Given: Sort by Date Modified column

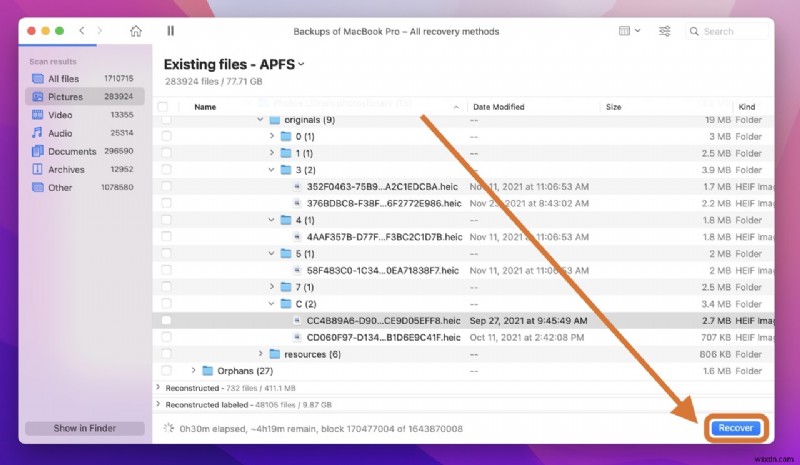Looking at the screenshot, I should coord(498,107).
